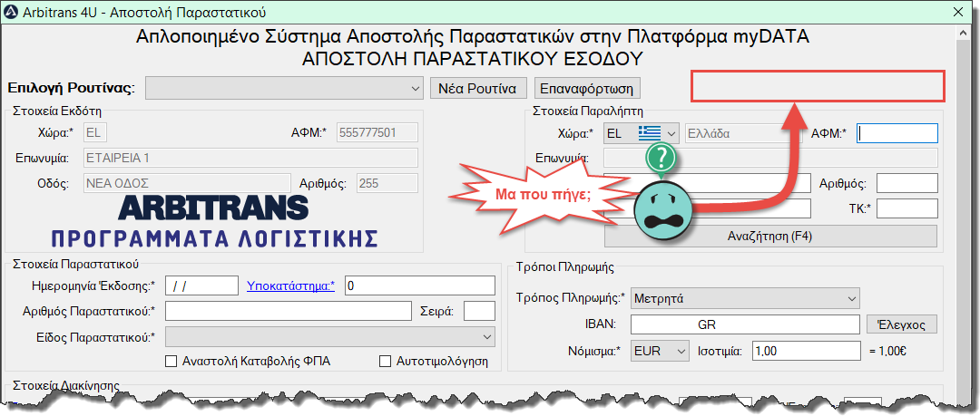The width and height of the screenshot is (980, 416).
Task: Click the Ημερομηνία Έκδοσης date field
Action: (201, 285)
